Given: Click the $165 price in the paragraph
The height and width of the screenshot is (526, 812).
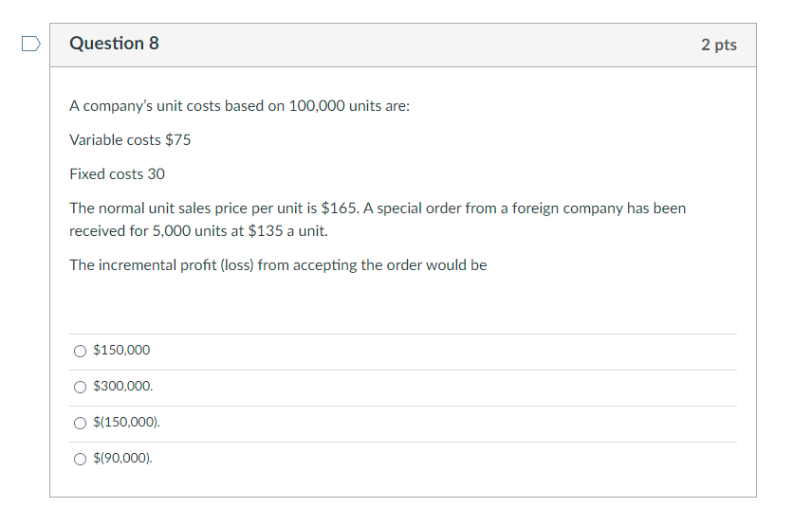Looking at the screenshot, I should pyautogui.click(x=340, y=208).
